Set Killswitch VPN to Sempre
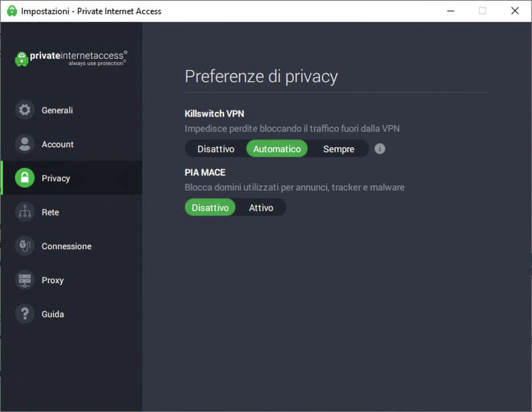532x412 pixels. 339,149
